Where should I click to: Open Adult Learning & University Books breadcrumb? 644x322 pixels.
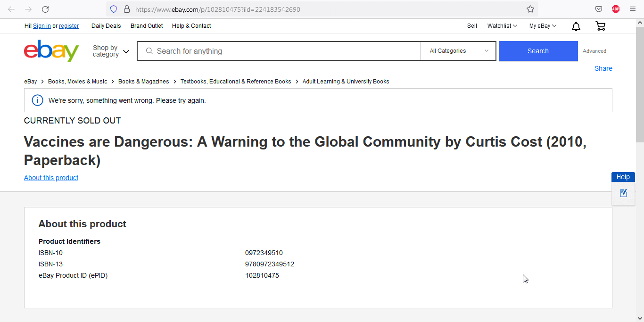pos(346,82)
